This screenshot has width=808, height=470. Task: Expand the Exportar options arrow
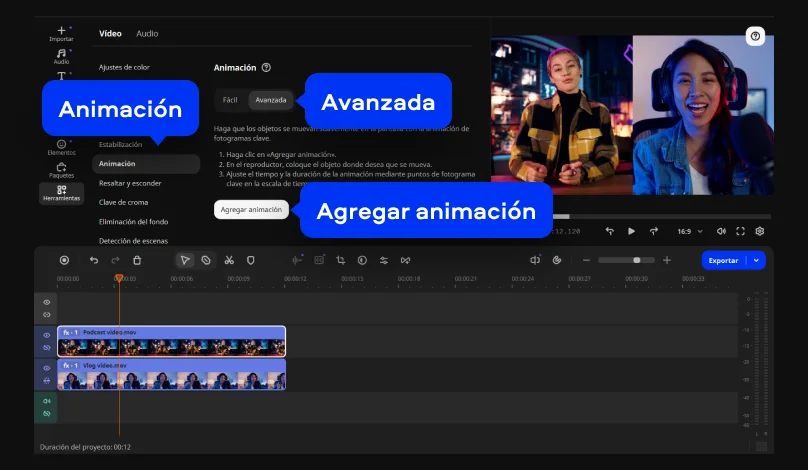point(756,260)
